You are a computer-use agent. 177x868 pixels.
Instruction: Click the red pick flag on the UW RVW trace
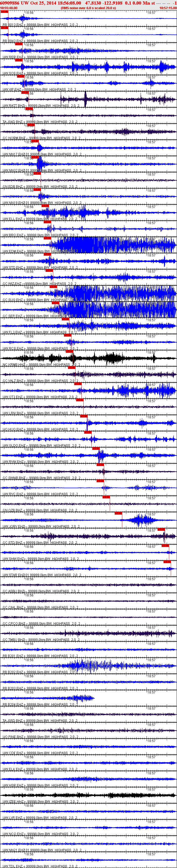point(96,448)
